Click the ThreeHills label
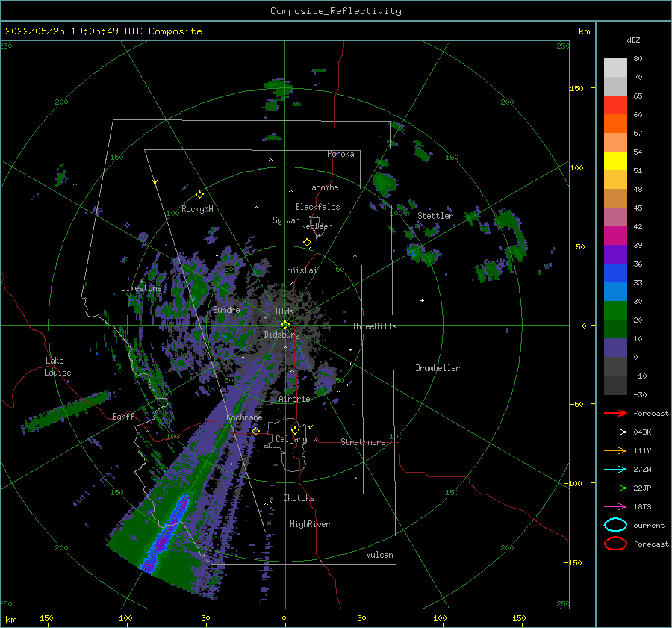This screenshot has height=628, width=672. tap(375, 326)
